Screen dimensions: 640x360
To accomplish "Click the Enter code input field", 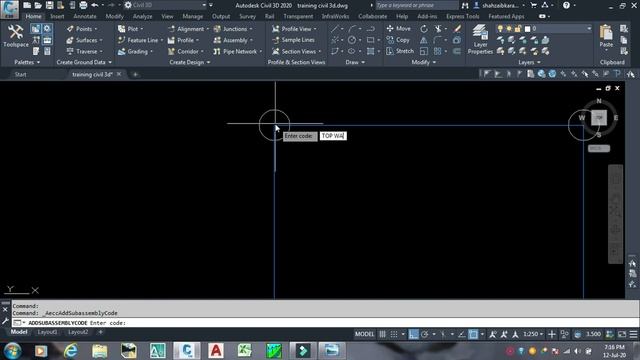I will click(x=333, y=136).
